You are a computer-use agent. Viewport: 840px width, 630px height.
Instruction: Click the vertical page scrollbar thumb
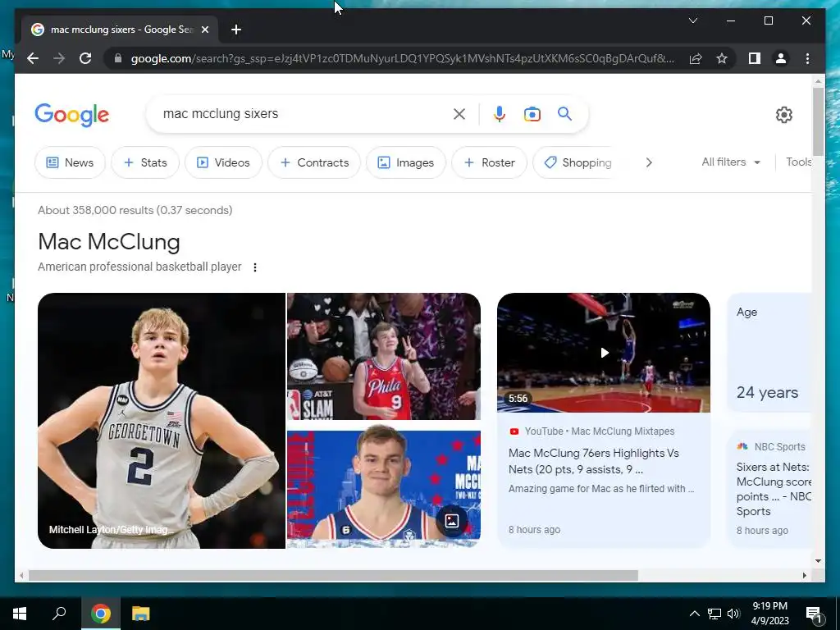pyautogui.click(x=818, y=121)
